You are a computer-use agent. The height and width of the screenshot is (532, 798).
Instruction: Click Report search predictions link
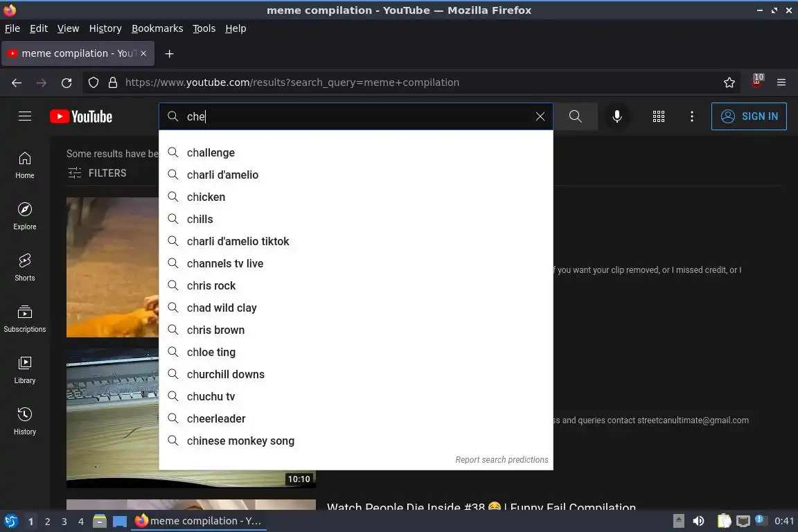[x=502, y=460]
